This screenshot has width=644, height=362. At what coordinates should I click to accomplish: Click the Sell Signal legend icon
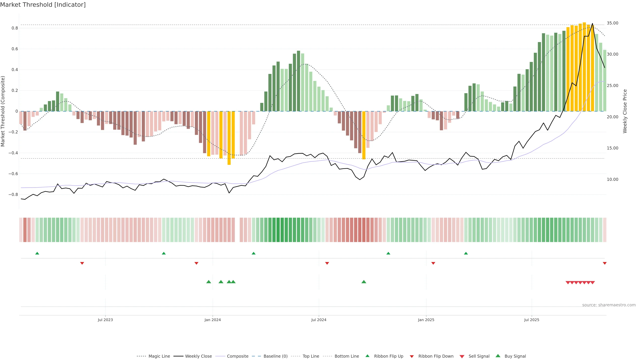(x=462, y=356)
